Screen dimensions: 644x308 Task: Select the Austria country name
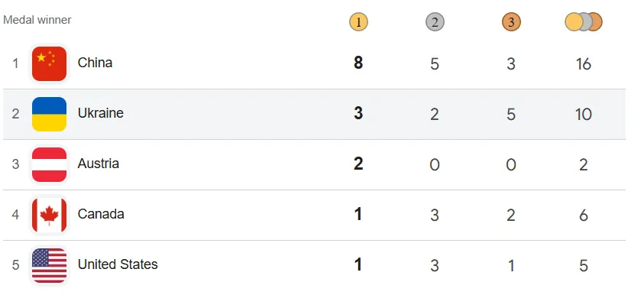pos(98,164)
